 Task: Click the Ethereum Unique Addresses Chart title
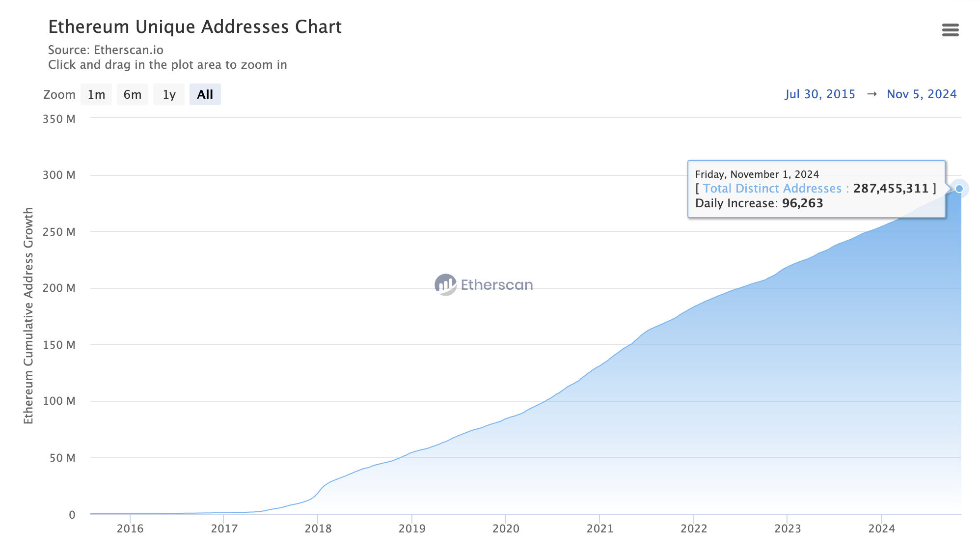(195, 27)
